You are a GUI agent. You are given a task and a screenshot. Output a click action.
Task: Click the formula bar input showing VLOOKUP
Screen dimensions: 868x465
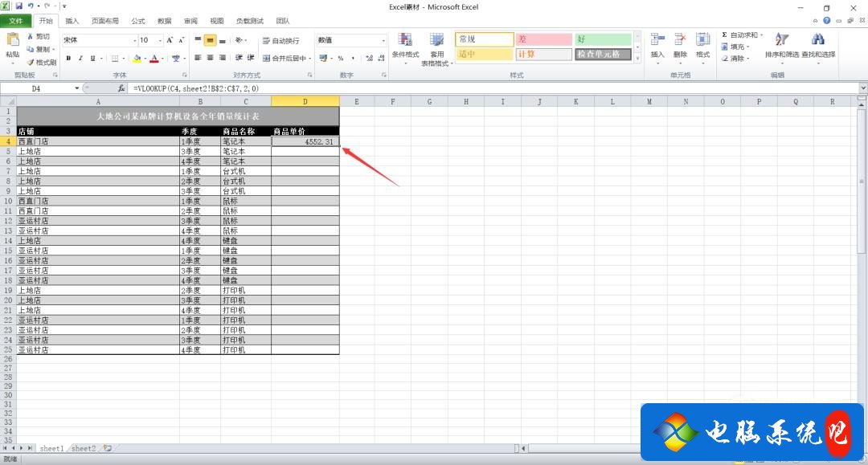coord(493,88)
